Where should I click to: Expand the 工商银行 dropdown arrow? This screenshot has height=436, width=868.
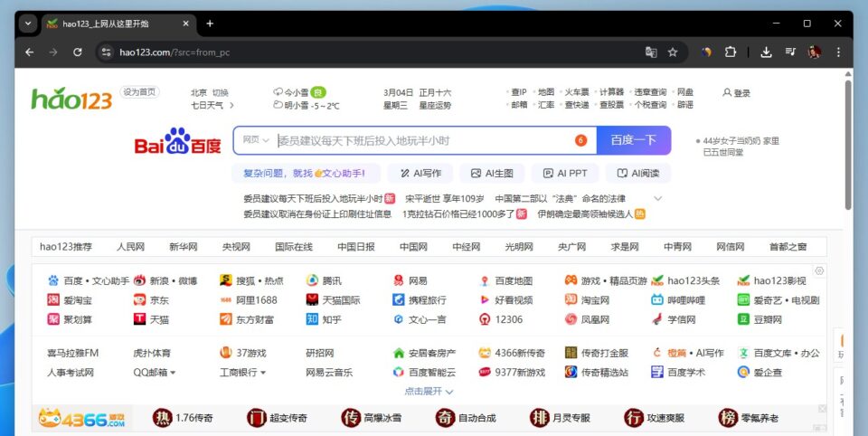(x=263, y=373)
